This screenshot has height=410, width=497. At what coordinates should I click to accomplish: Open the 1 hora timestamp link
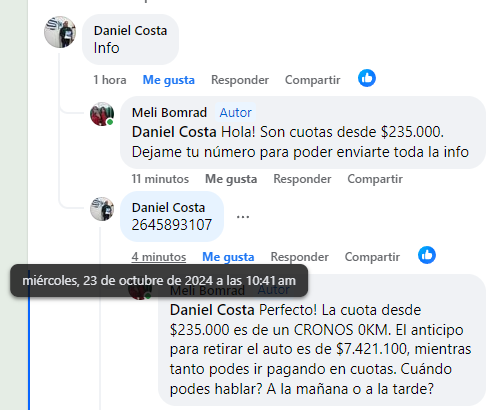click(110, 80)
